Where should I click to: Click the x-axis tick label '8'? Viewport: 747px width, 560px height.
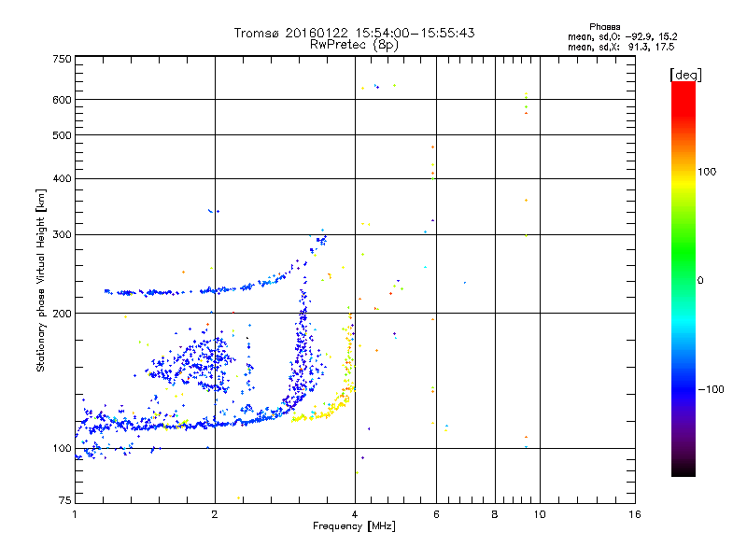point(495,514)
